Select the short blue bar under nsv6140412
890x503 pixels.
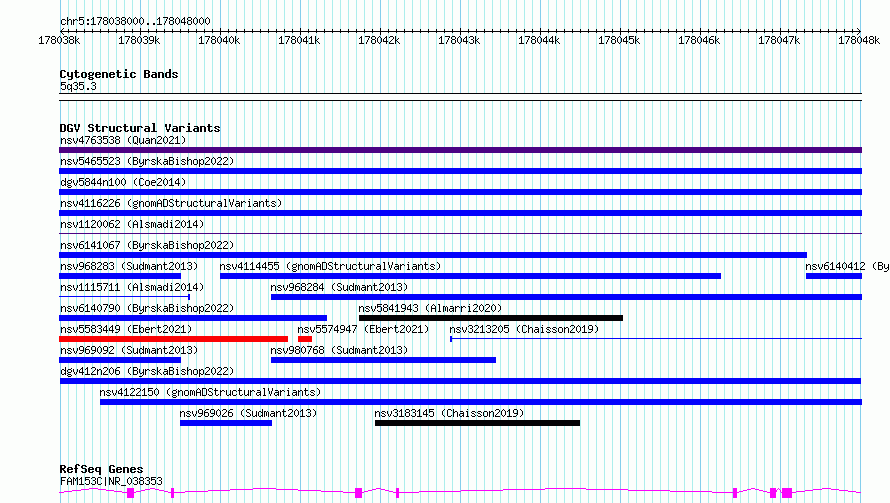[834, 276]
